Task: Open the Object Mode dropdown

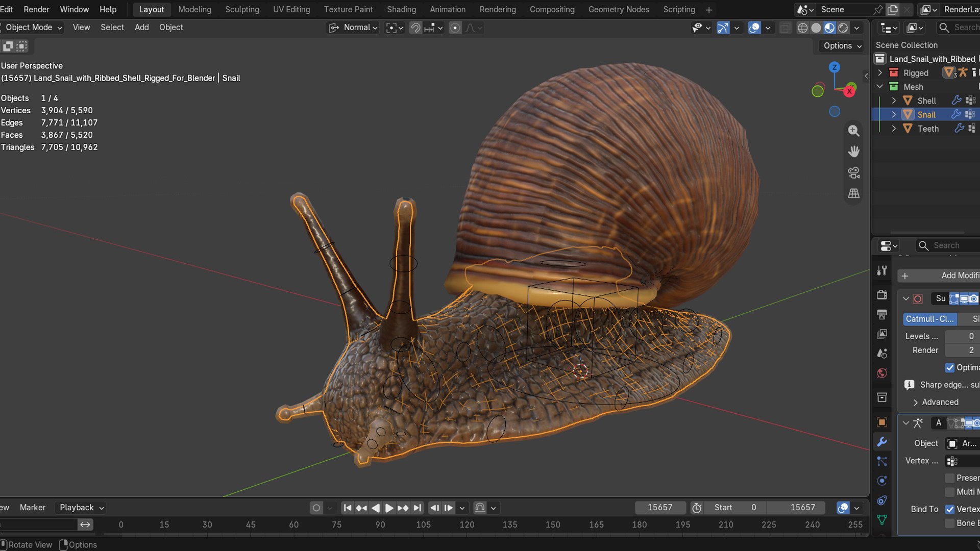Action: tap(33, 28)
